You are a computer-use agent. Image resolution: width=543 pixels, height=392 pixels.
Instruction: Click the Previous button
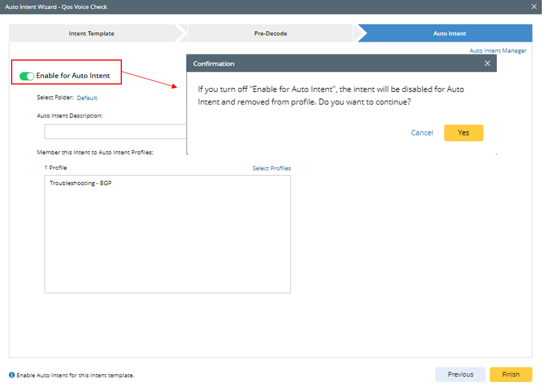[460, 375]
